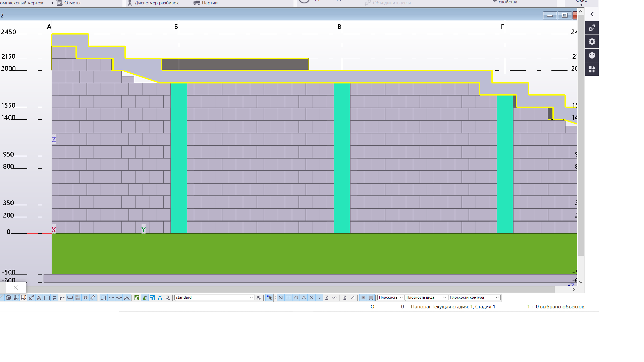The width and height of the screenshot is (644, 362).
Task: Open 'Диспетчер разбивок' from the ribbon
Action: [x=153, y=3]
